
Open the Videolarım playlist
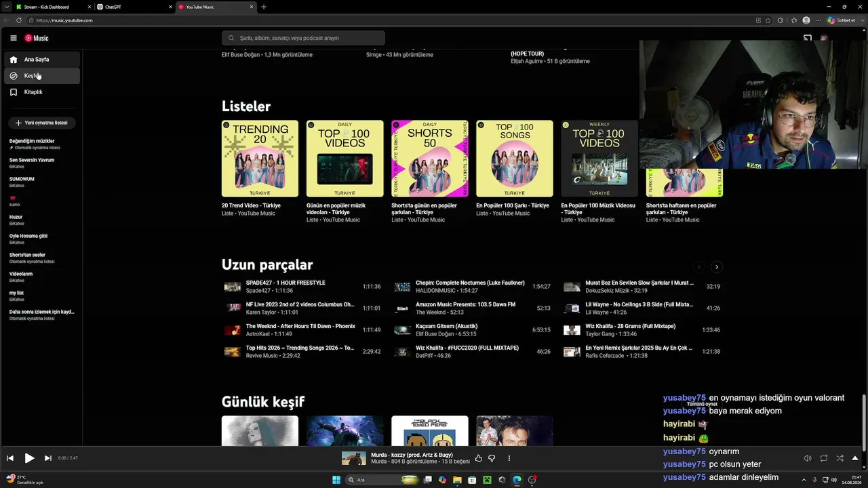tap(42, 277)
